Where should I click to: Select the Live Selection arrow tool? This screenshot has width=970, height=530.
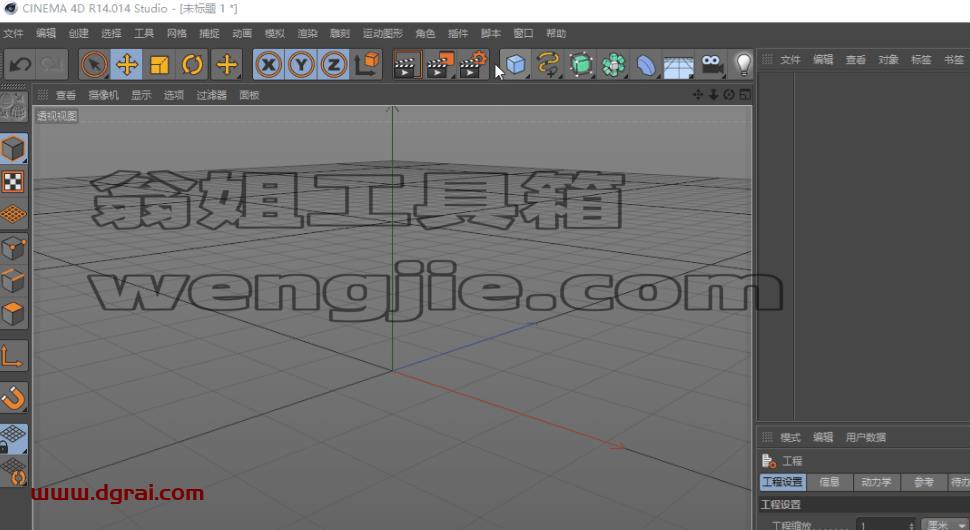94,64
